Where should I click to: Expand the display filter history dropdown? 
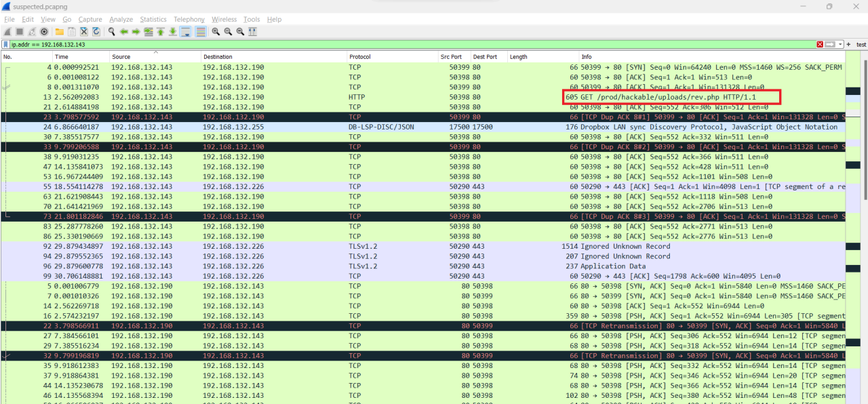click(x=840, y=44)
